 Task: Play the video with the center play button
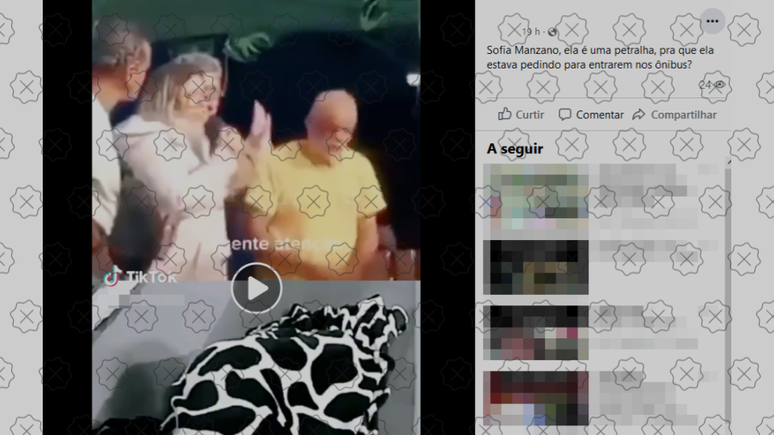point(257,288)
